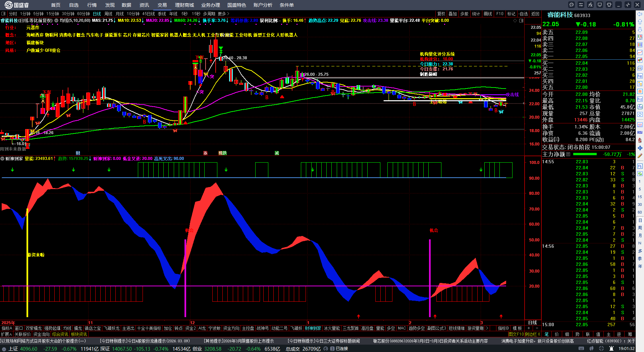This screenshot has width=644, height=352.
Task: Click the 睿能科技 stock name header
Action: [560, 15]
